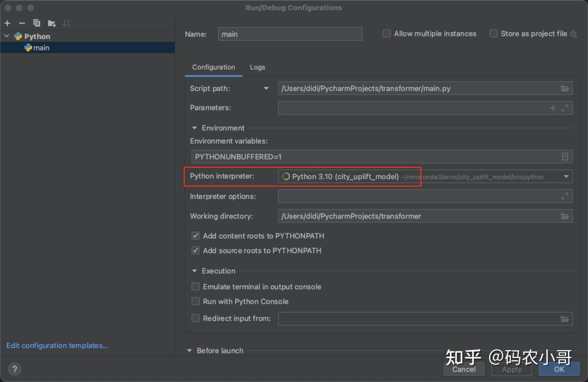Copy the selected configuration
588x382 pixels.
37,23
